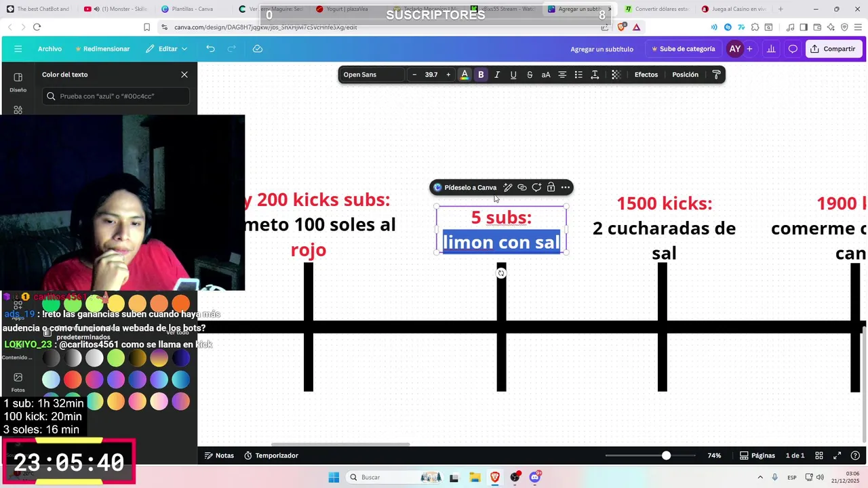Edit the 39.7 font size field
This screenshot has width=868, height=488.
[x=431, y=75]
